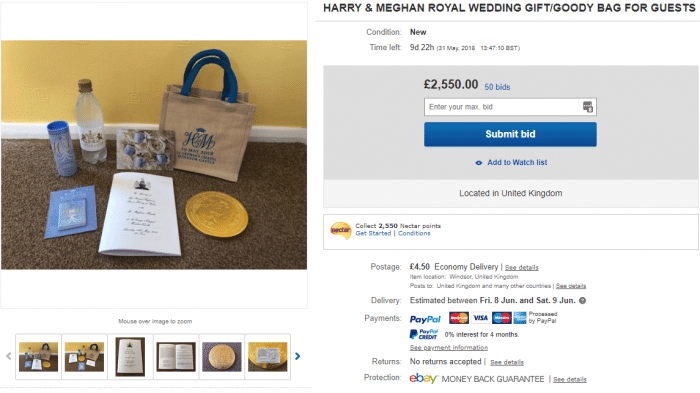Click the Visa card icon

(480, 318)
